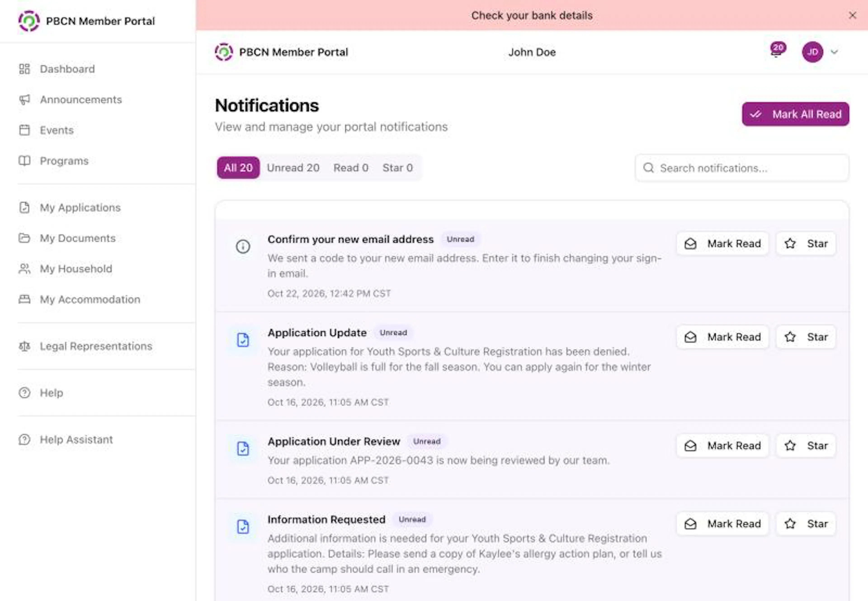Mark Read the Application Update notification

coord(722,337)
